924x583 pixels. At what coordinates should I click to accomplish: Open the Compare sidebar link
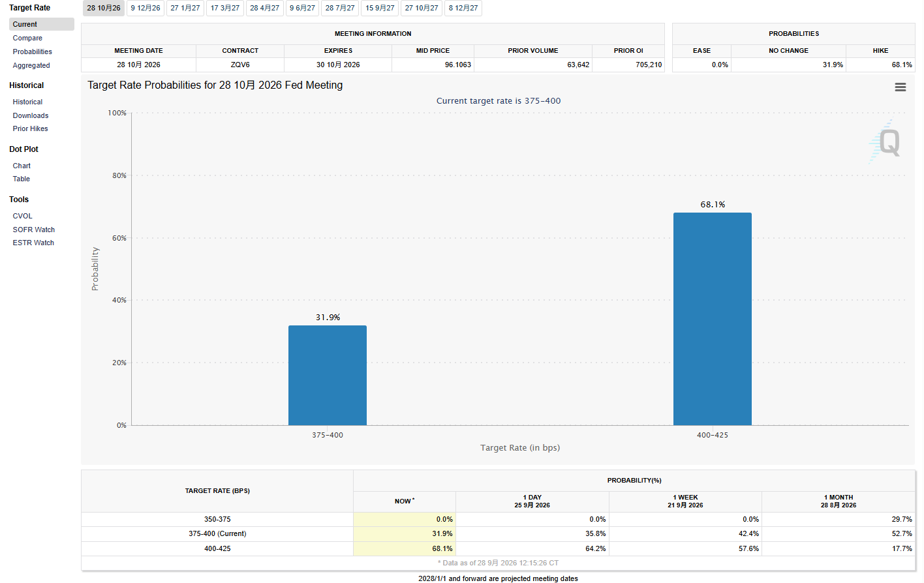coord(27,38)
